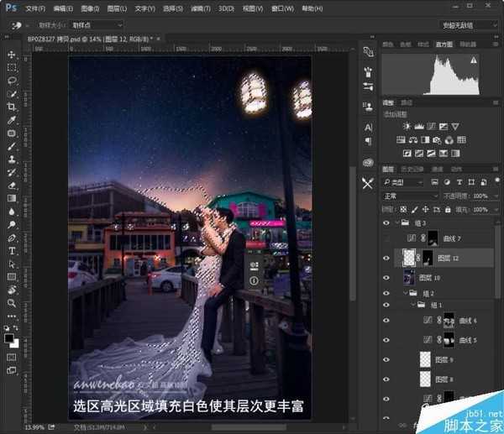
Task: Open the 图层(L) menu
Action: click(x=117, y=8)
